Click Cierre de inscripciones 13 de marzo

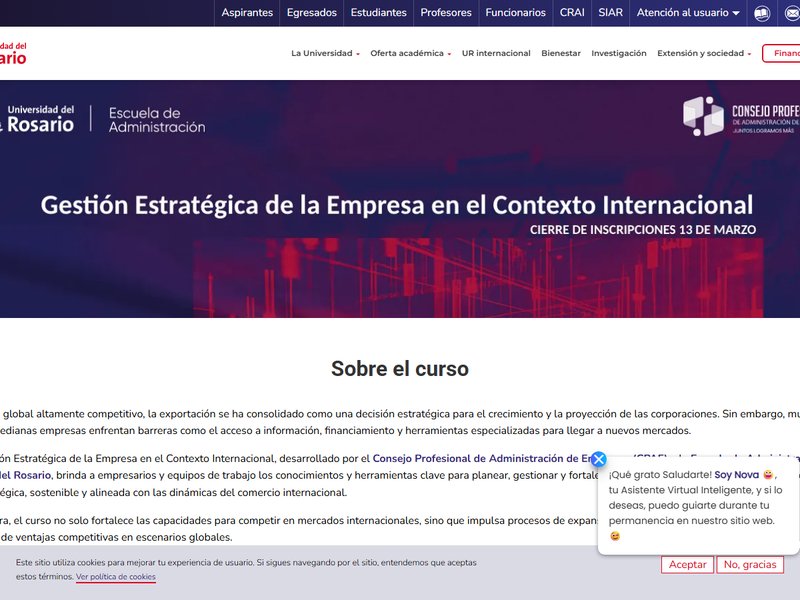[643, 230]
